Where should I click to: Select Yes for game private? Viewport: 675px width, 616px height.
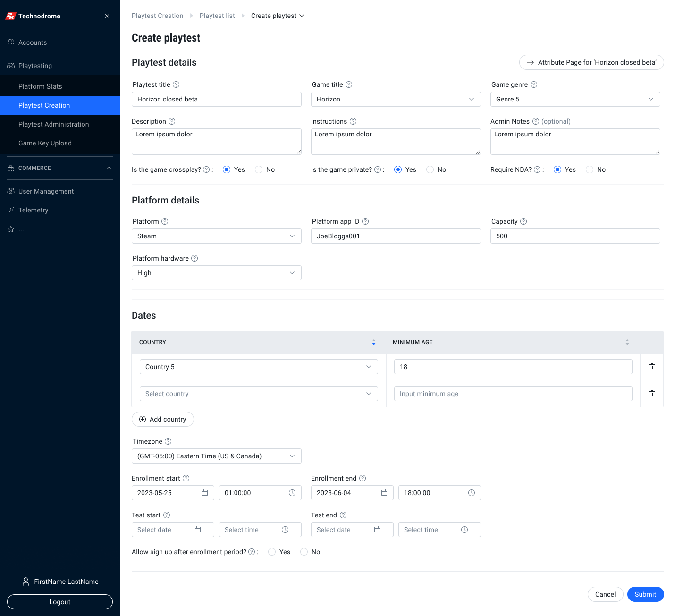coord(398,169)
